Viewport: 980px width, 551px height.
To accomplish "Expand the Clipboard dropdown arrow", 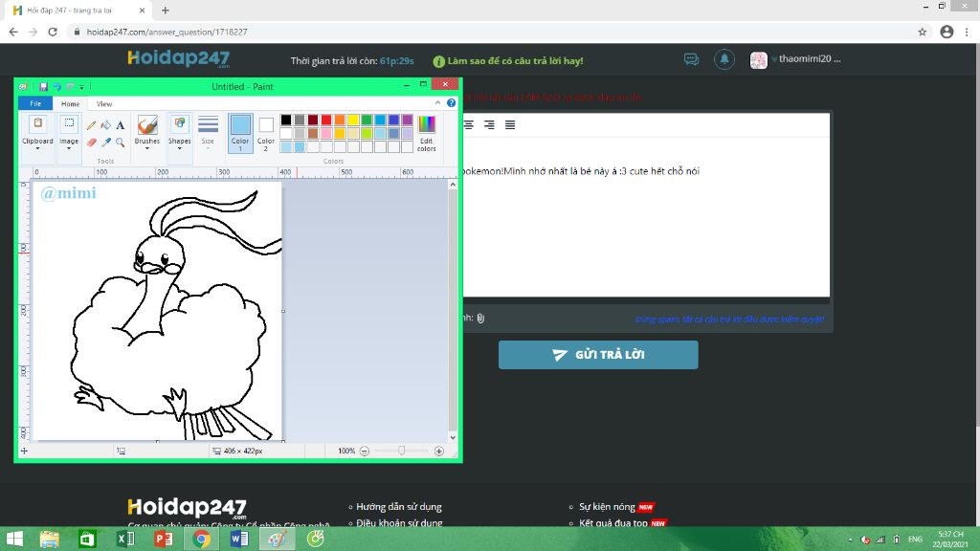I will coord(37,148).
